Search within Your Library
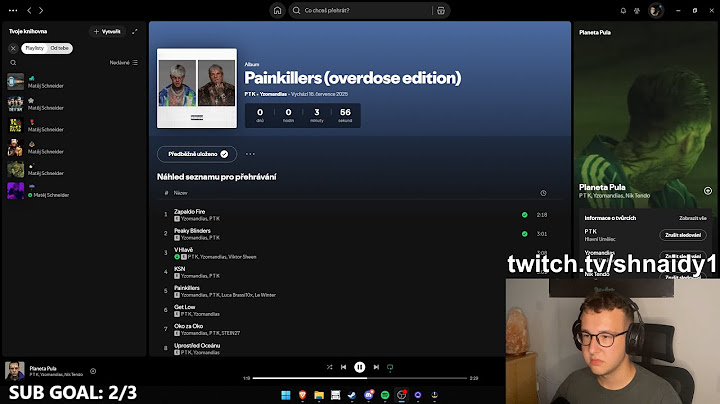 (x=13, y=63)
